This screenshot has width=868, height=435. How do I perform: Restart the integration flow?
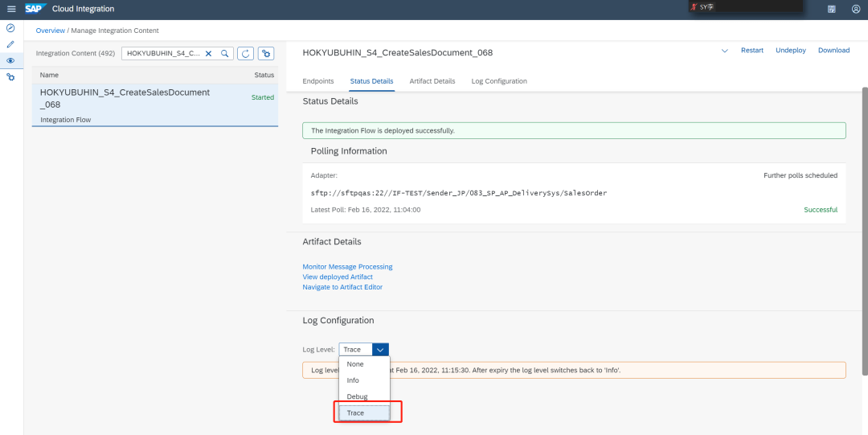pos(752,51)
